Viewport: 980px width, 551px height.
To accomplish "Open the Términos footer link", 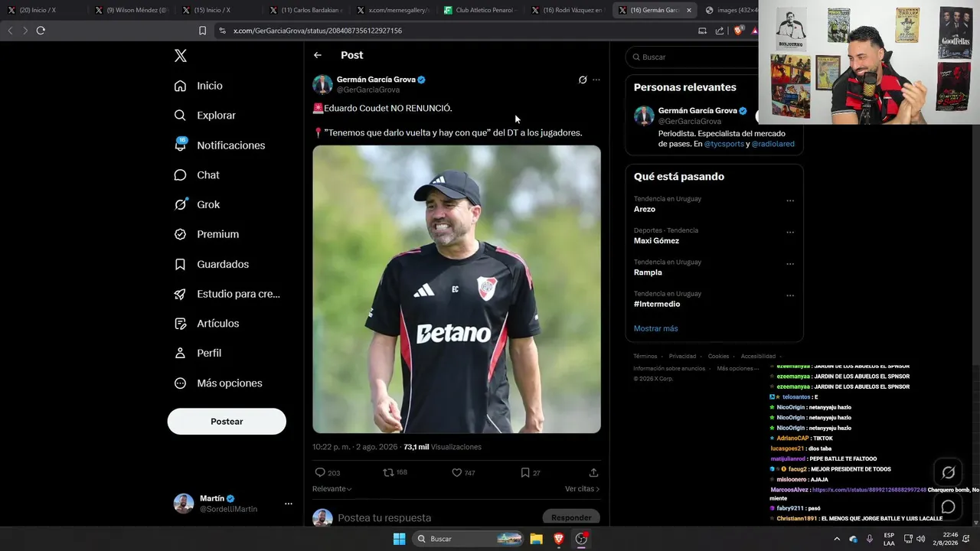I will [x=645, y=357].
